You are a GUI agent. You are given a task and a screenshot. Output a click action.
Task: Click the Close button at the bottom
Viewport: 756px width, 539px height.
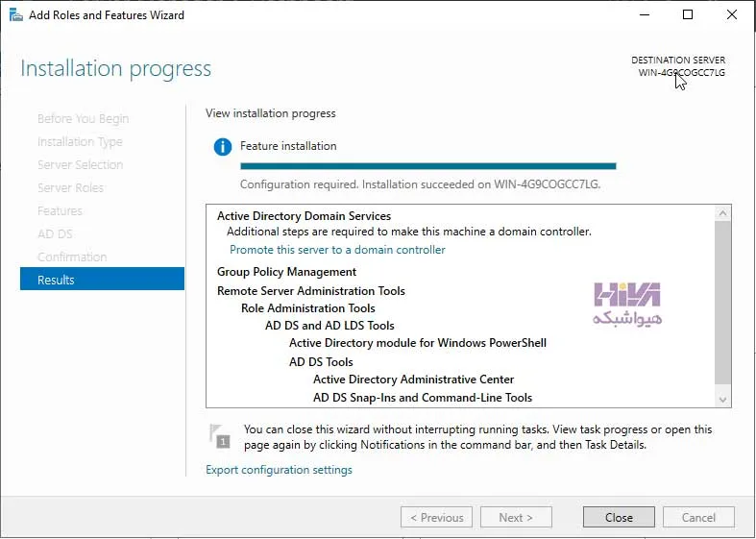point(619,517)
